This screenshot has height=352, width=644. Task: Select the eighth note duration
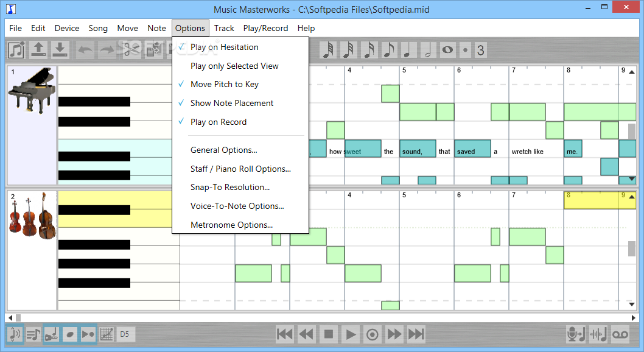pos(388,50)
